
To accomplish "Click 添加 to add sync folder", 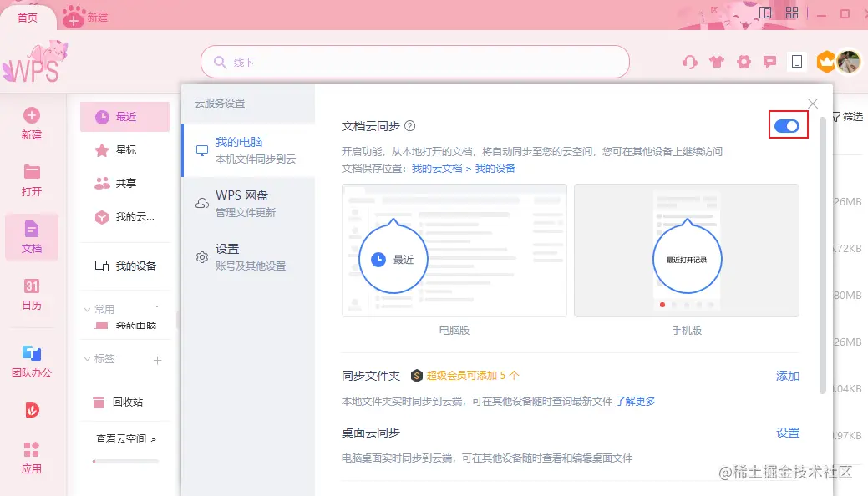I will [787, 376].
